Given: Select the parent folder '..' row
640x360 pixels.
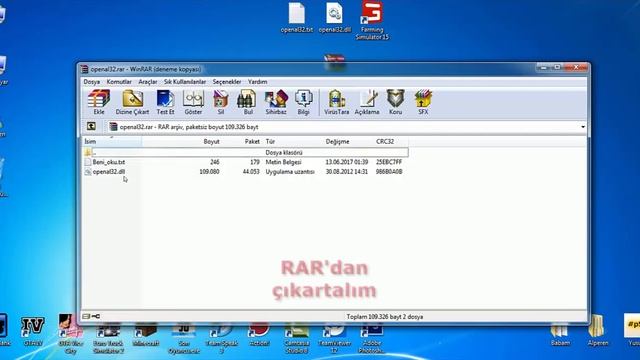Looking at the screenshot, I should pyautogui.click(x=245, y=152).
